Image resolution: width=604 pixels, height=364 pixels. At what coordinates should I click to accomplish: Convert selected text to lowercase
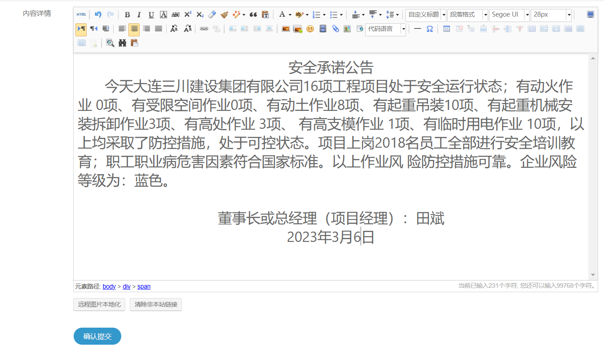coord(188,29)
